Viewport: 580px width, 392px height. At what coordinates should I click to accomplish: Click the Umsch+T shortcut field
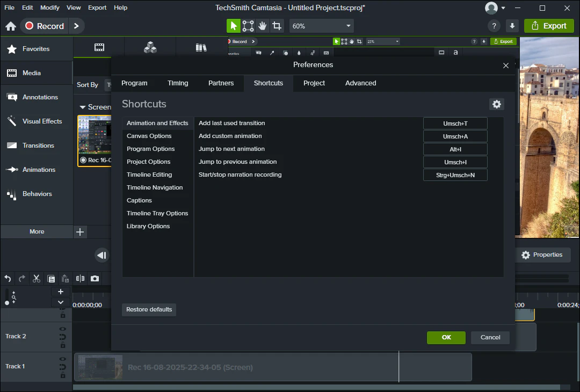455,124
